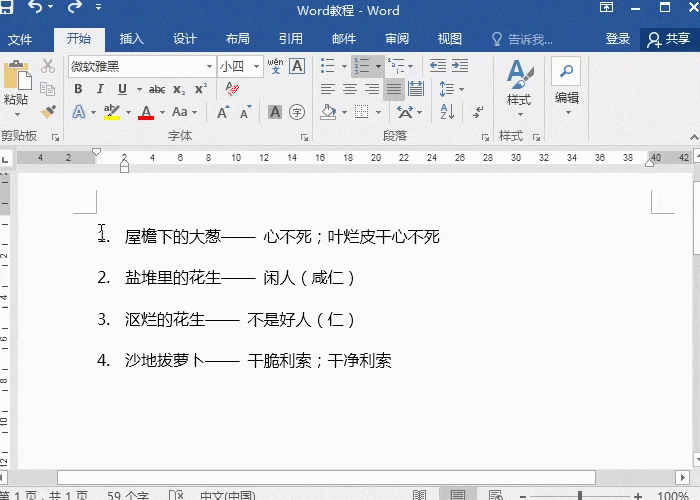The width and height of the screenshot is (700, 500).
Task: Click the enclosed character 字 icon
Action: [x=297, y=112]
